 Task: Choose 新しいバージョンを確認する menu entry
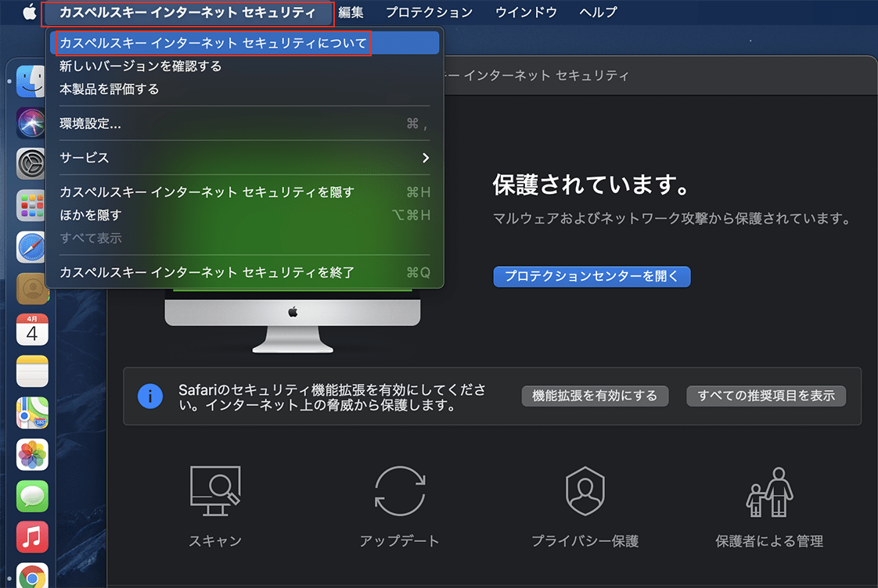point(245,66)
